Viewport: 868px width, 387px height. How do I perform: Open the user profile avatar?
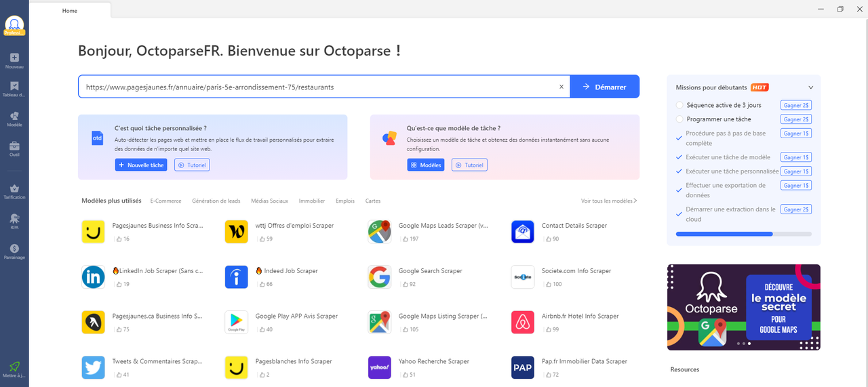pyautogui.click(x=14, y=24)
